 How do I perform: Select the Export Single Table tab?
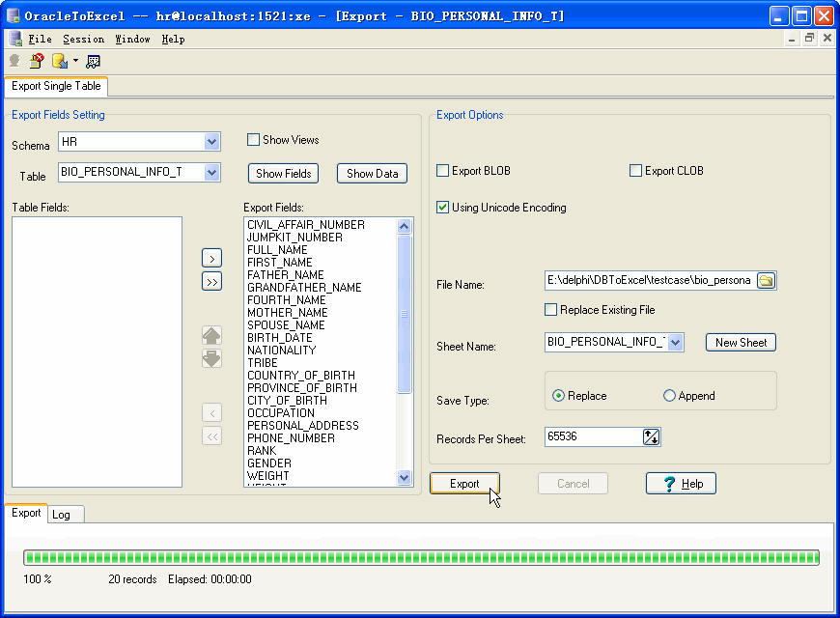[56, 86]
